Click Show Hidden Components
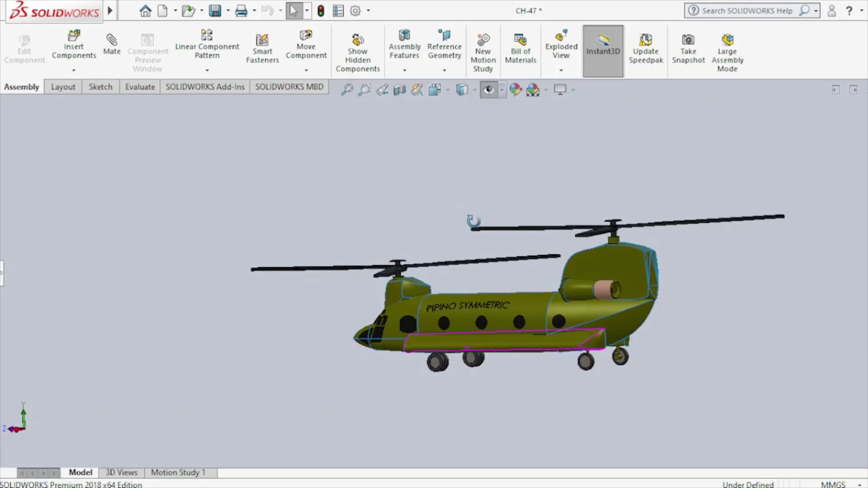 point(358,53)
